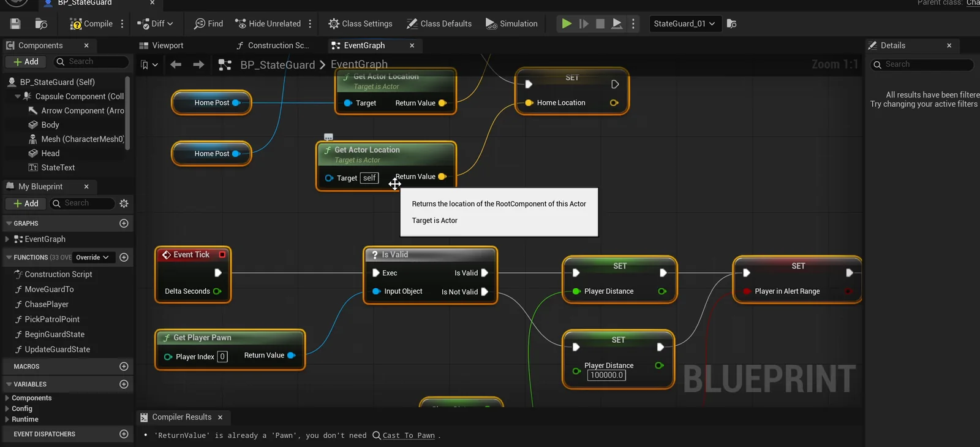Image resolution: width=980 pixels, height=447 pixels.
Task: Open My Blueprint settings gear
Action: (x=124, y=204)
